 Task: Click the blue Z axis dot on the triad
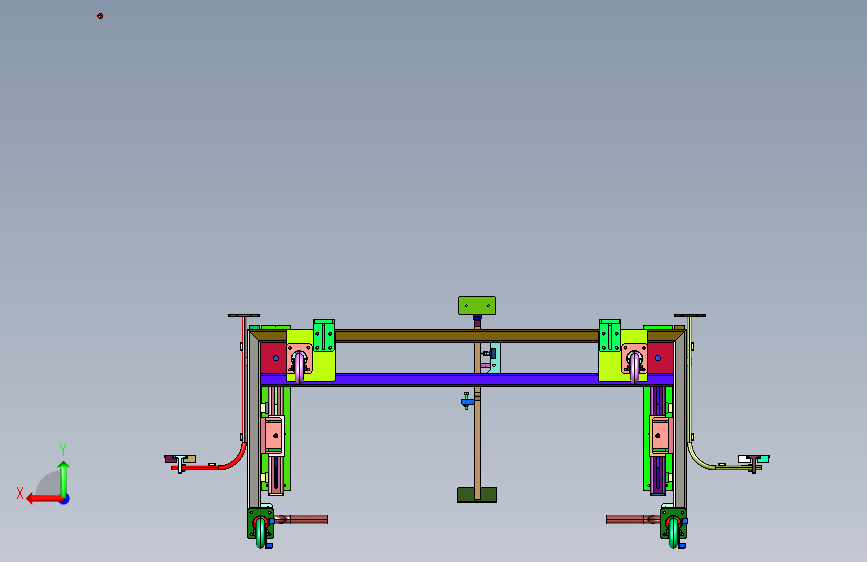[x=65, y=499]
